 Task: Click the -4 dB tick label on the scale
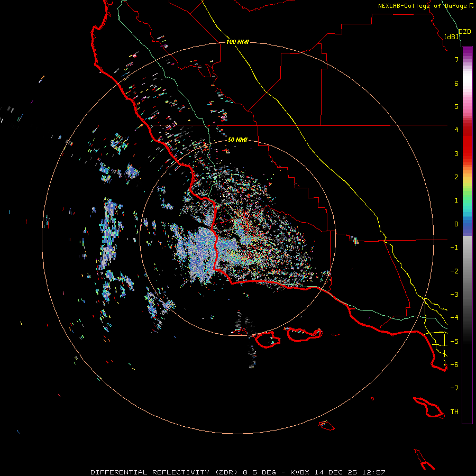(x=454, y=318)
